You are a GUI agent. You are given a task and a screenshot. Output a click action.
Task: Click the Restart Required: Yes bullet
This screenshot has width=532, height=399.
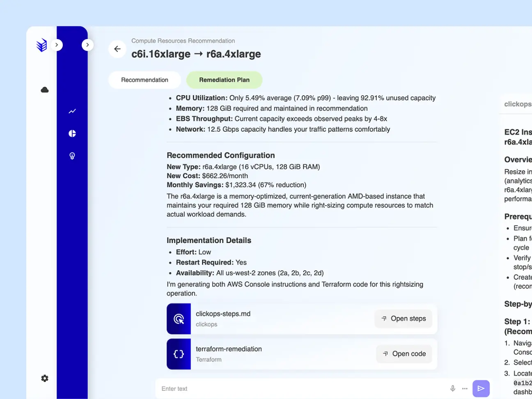click(211, 262)
